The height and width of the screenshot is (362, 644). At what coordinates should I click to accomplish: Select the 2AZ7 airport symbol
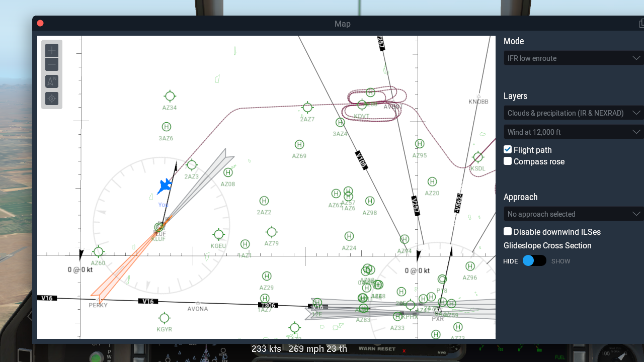click(x=307, y=108)
